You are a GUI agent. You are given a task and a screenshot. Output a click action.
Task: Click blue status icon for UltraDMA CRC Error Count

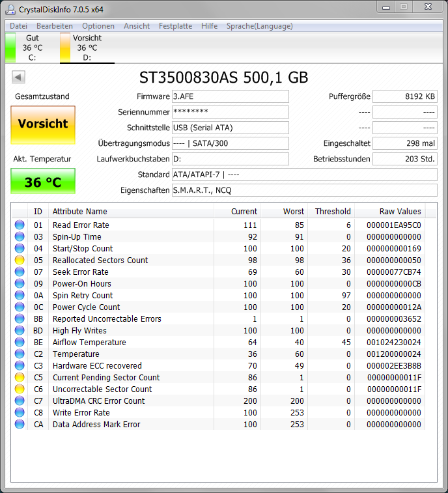[20, 401]
